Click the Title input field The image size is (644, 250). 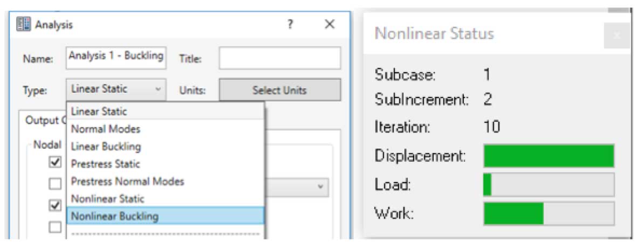pos(279,58)
